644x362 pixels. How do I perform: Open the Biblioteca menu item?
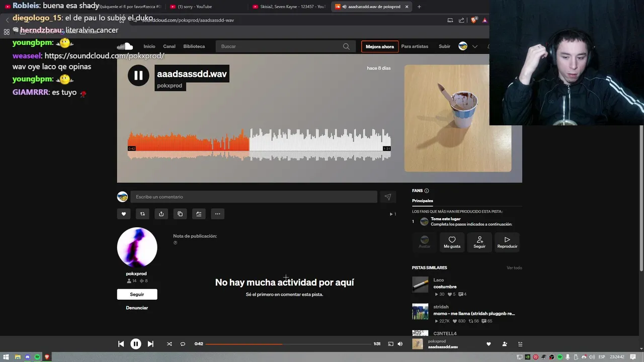click(194, 46)
